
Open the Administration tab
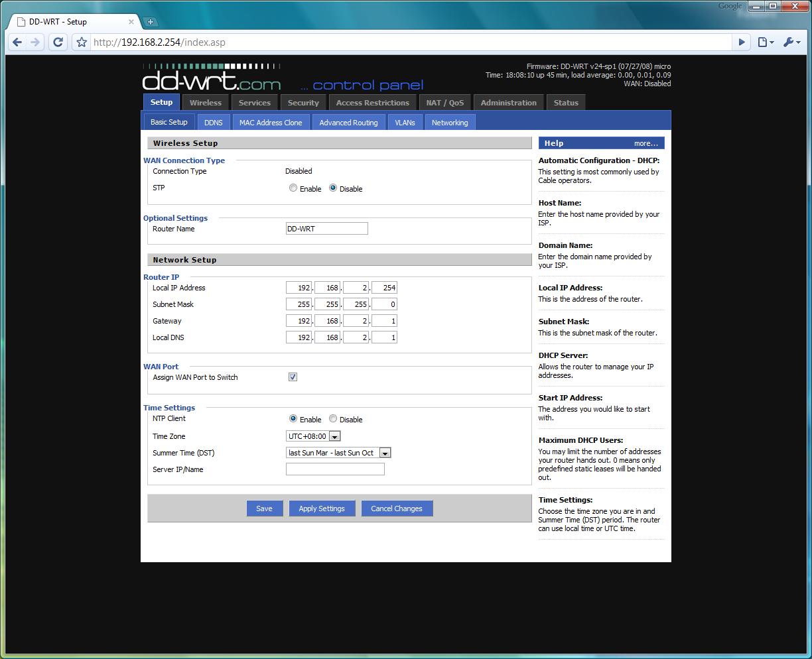click(x=509, y=103)
